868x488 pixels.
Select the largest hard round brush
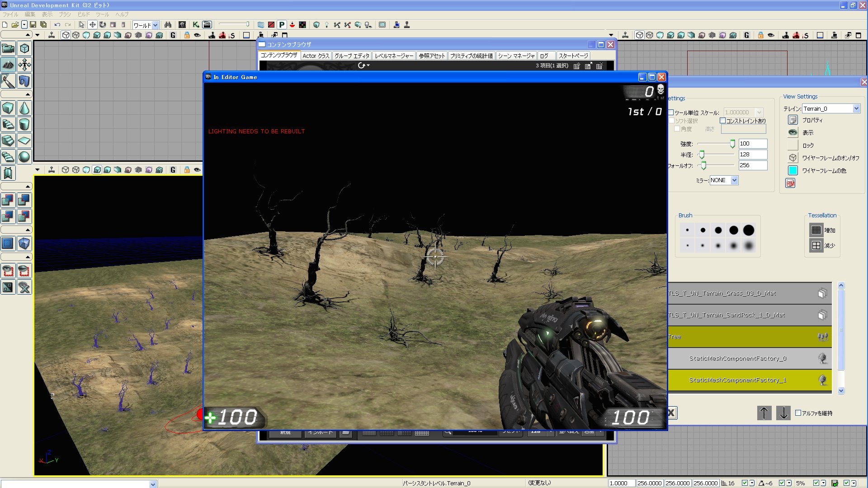tap(749, 230)
